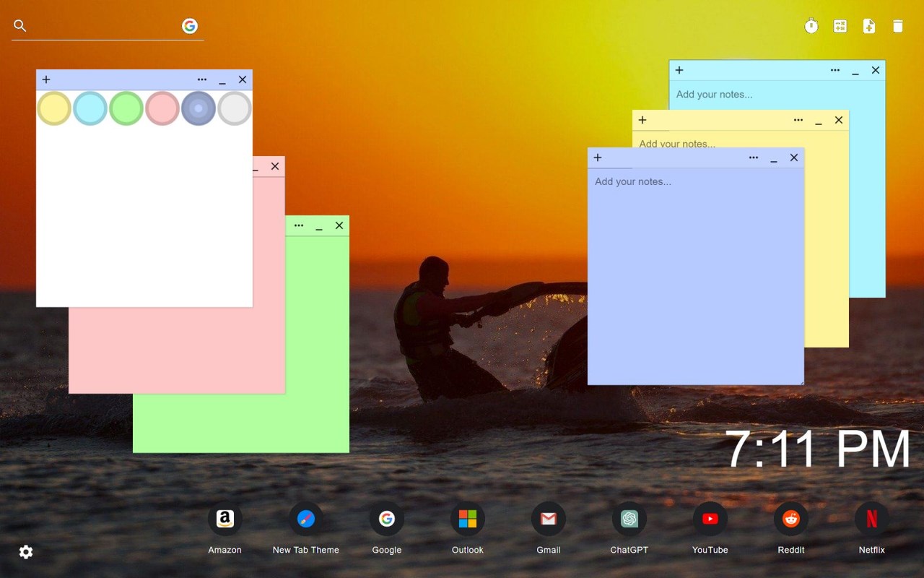Image resolution: width=924 pixels, height=578 pixels.
Task: Close the cyan sticky note
Action: (x=876, y=70)
